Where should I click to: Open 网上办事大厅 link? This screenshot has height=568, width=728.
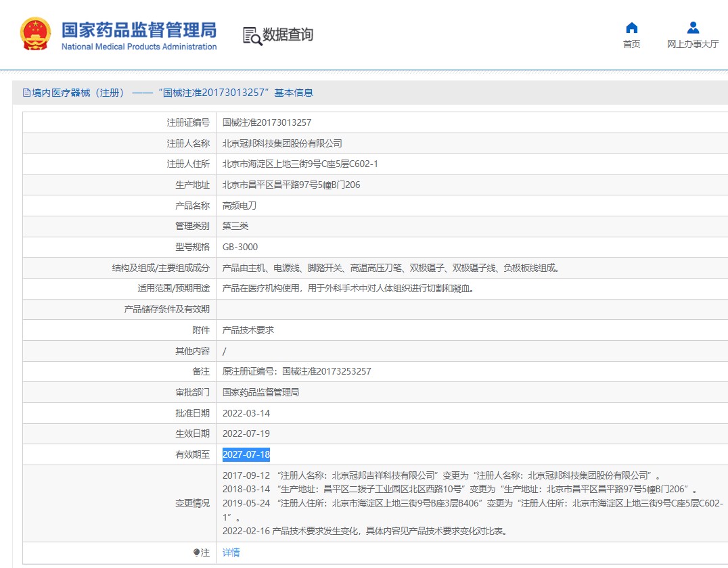tap(693, 44)
